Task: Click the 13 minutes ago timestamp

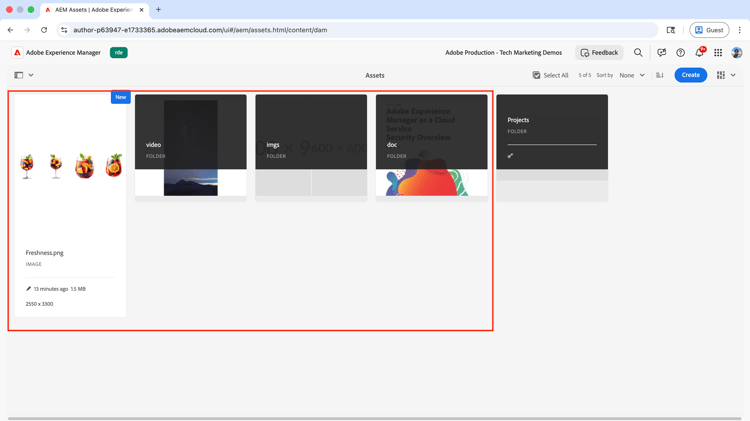Action: pos(51,289)
